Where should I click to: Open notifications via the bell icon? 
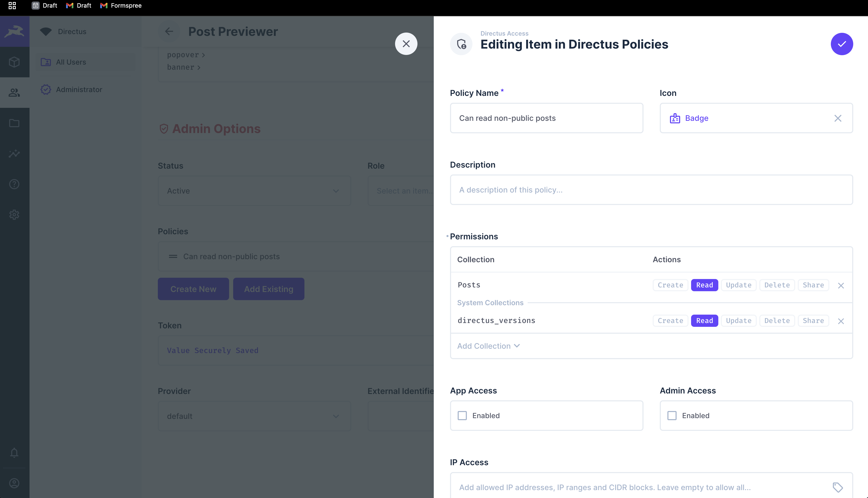[x=14, y=453]
